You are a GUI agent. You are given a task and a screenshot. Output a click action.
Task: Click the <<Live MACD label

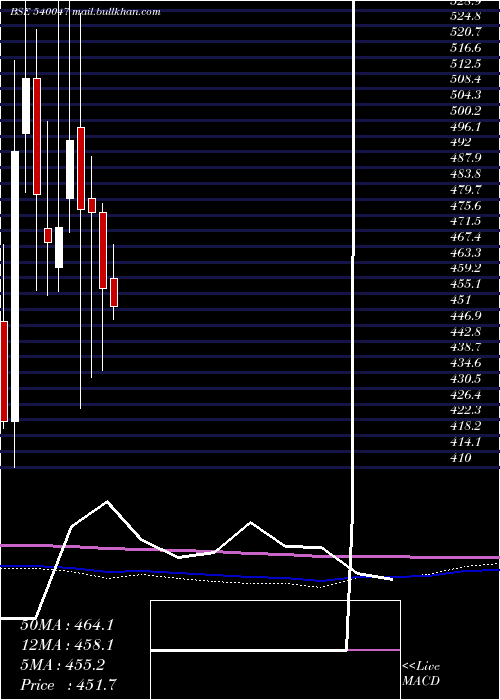point(421,674)
